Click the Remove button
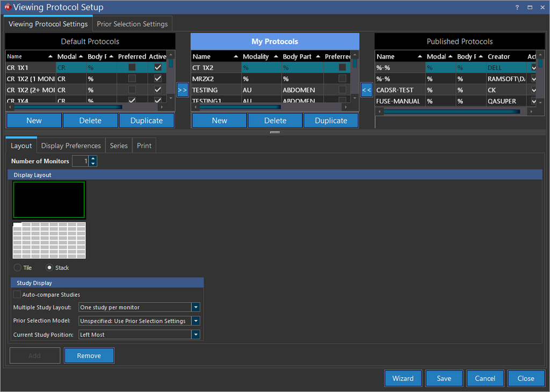 pyautogui.click(x=89, y=355)
